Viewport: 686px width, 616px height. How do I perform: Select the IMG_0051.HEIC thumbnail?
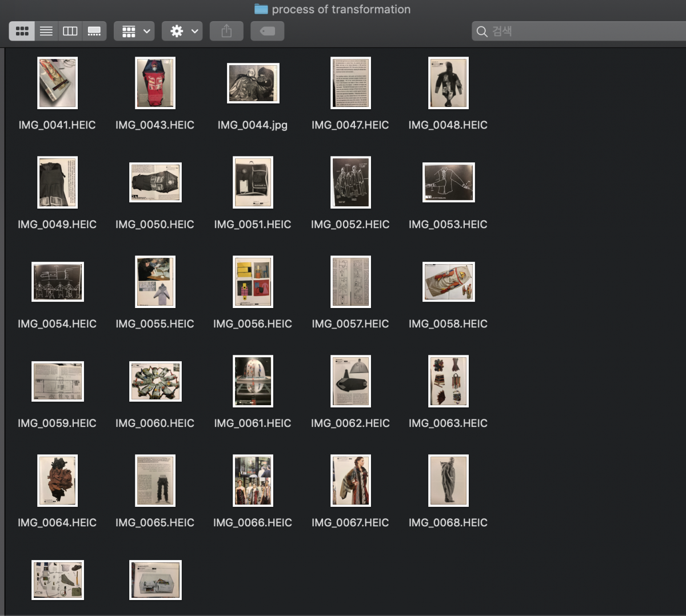coord(253,182)
